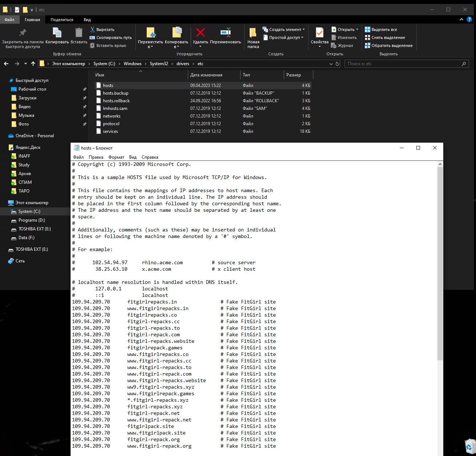This screenshot has width=476, height=456.
Task: Click the Explorer help question mark icon
Action: (x=469, y=20)
